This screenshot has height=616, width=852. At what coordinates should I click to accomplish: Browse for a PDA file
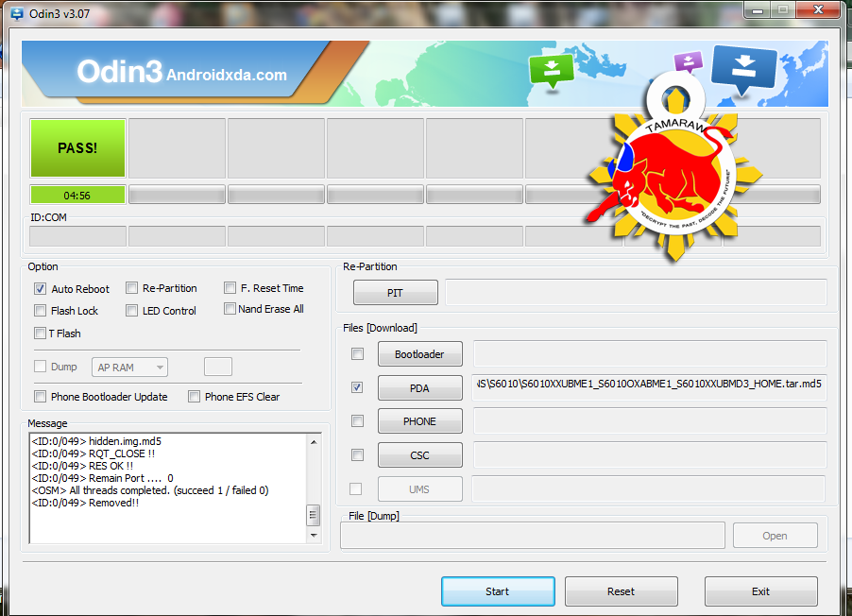click(x=420, y=388)
